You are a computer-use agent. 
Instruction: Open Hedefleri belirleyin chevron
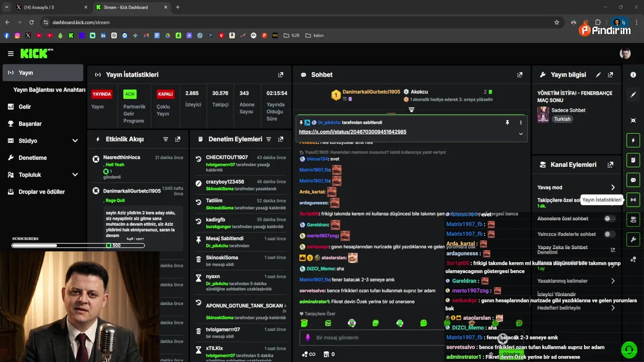tap(613, 308)
